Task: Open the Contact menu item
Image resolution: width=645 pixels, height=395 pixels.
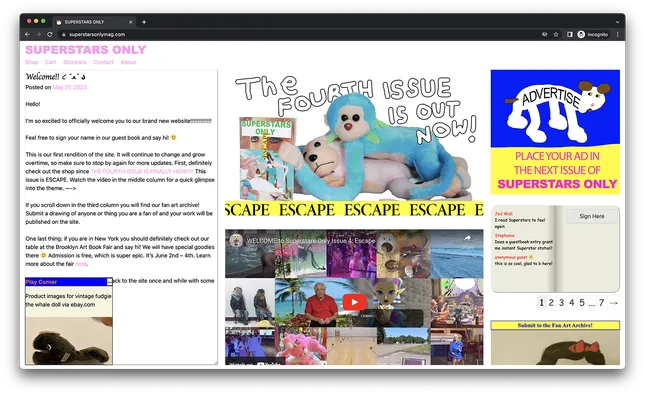Action: [x=103, y=62]
